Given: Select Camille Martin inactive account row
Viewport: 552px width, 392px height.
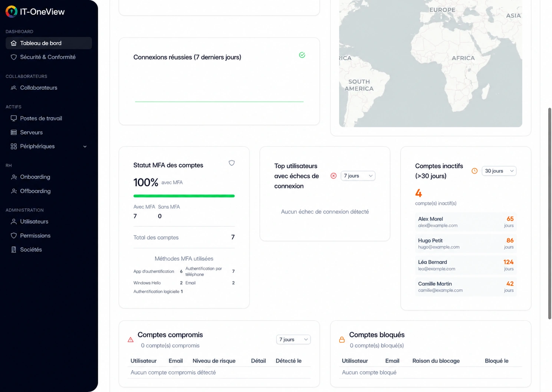Looking at the screenshot, I should [466, 287].
